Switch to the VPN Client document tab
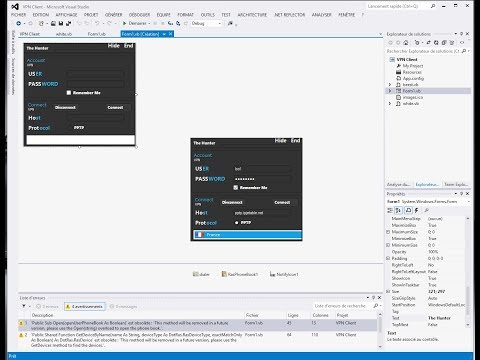480x360 pixels. (29, 34)
